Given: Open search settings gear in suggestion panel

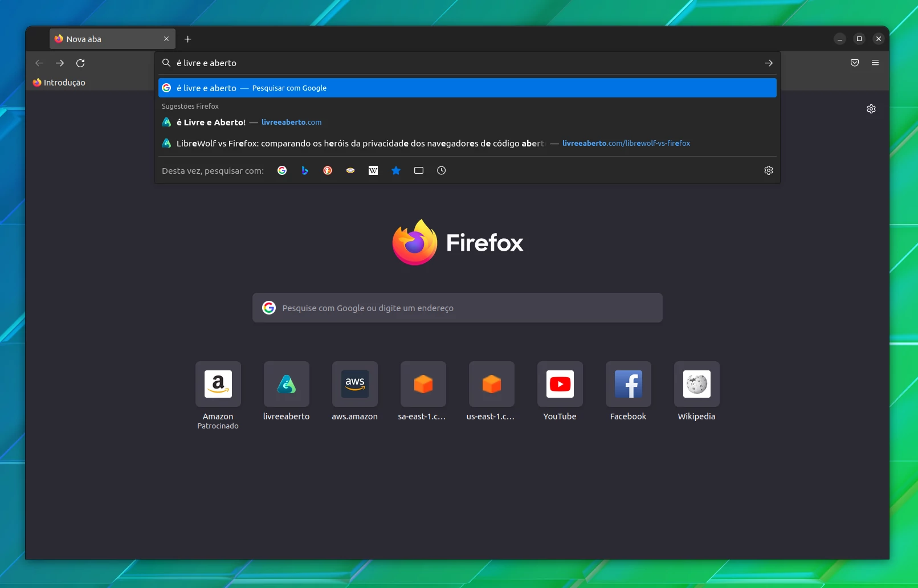Looking at the screenshot, I should [769, 170].
